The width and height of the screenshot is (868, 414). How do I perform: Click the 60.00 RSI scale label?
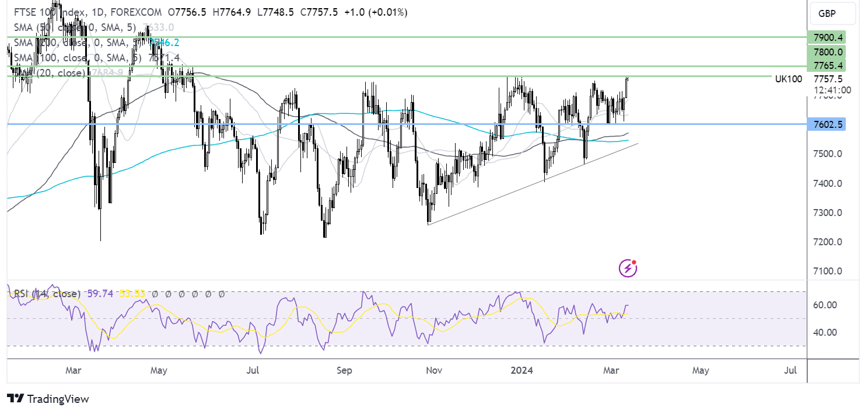[x=825, y=305]
